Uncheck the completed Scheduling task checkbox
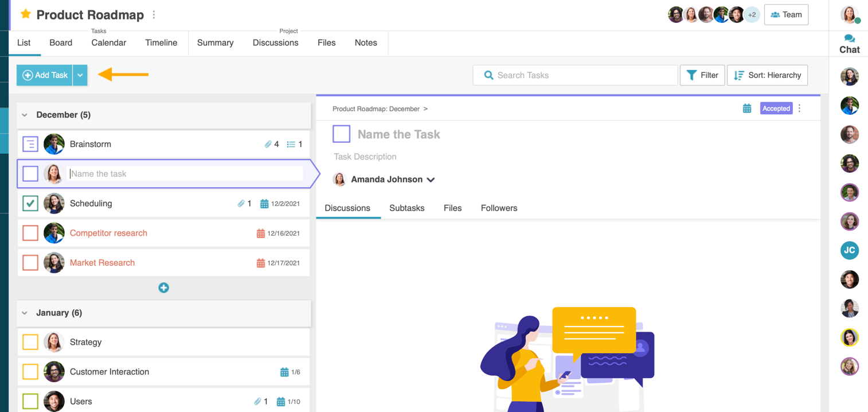The height and width of the screenshot is (412, 868). click(x=30, y=203)
